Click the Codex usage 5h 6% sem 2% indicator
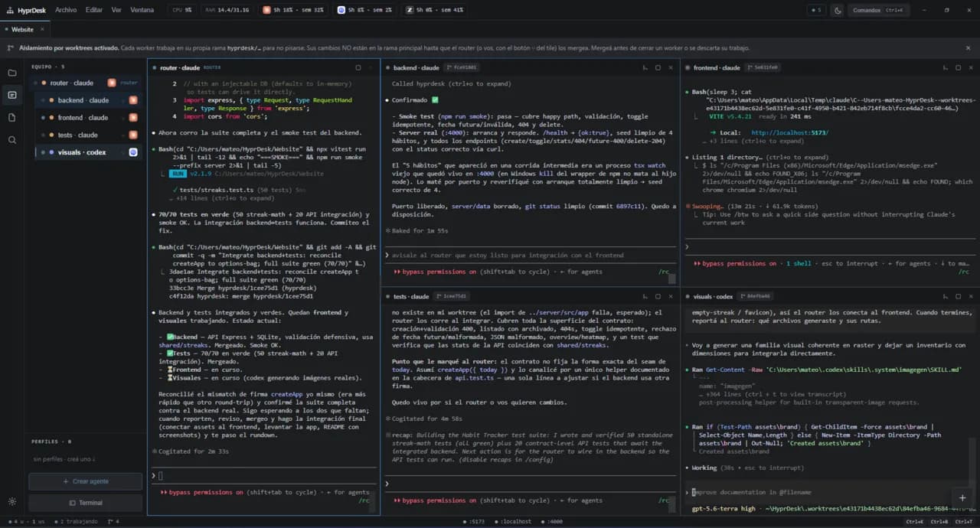Screen dimensions: 980x528 [x=364, y=10]
